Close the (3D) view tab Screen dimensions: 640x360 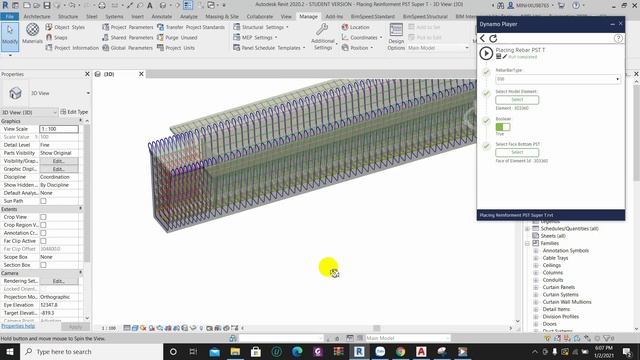coord(141,74)
